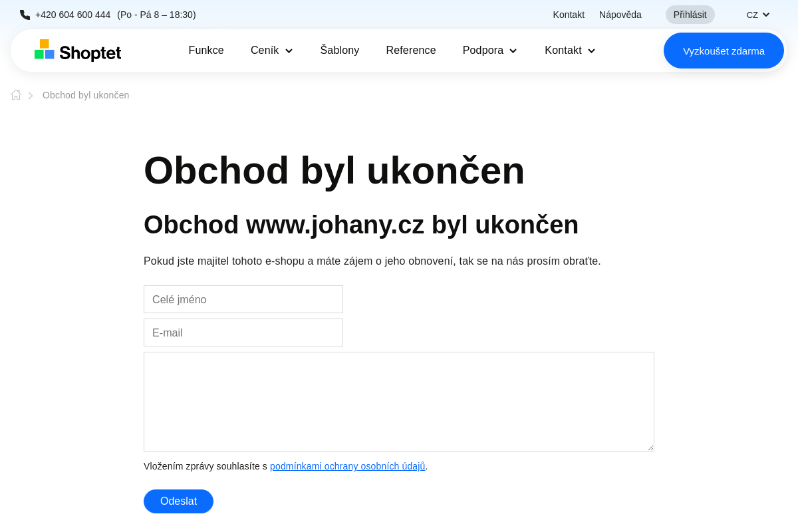Image resolution: width=798 pixels, height=532 pixels.
Task: Click the Vyzkoušet zdarma button
Action: pos(724,50)
